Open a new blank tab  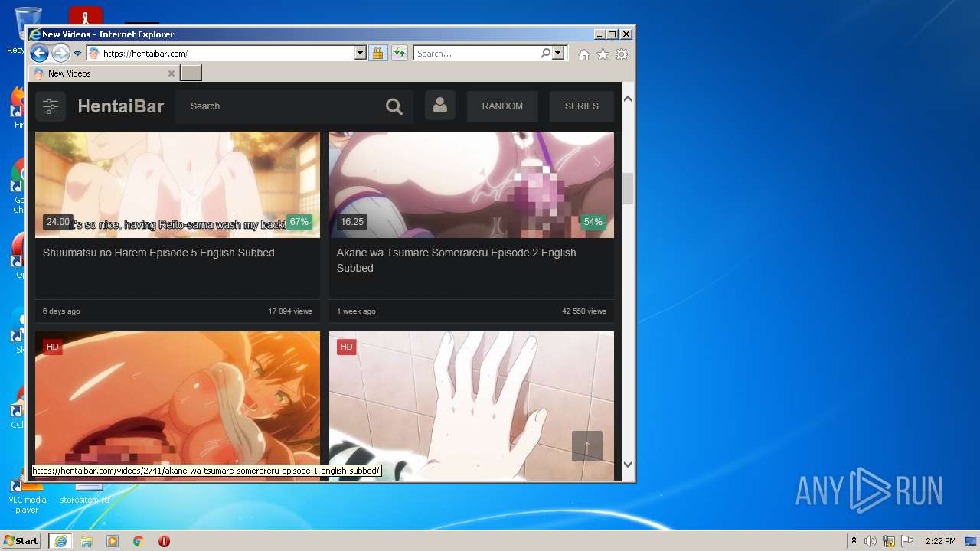pyautogui.click(x=191, y=73)
